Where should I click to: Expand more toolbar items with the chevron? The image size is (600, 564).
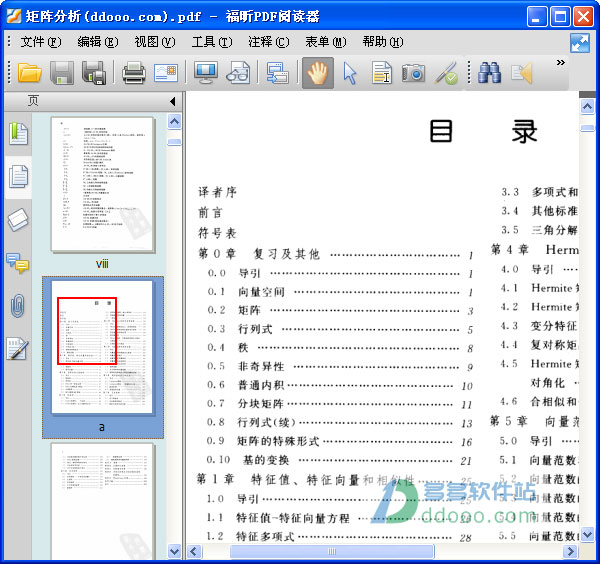561,62
